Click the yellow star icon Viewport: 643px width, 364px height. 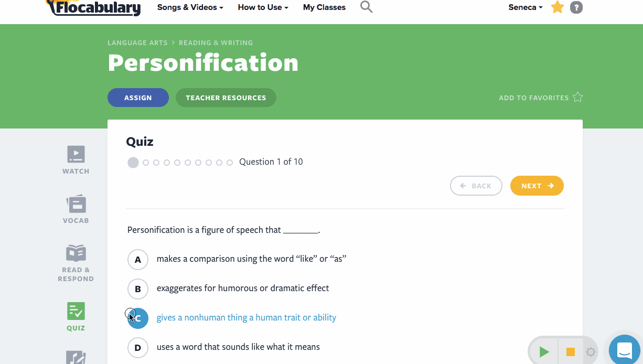(558, 7)
